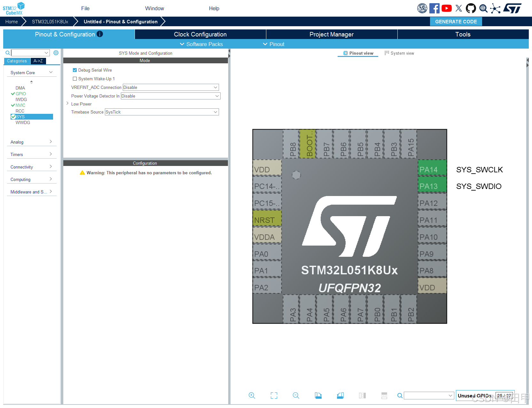
Task: Open the peripheral search combo box
Action: point(30,53)
